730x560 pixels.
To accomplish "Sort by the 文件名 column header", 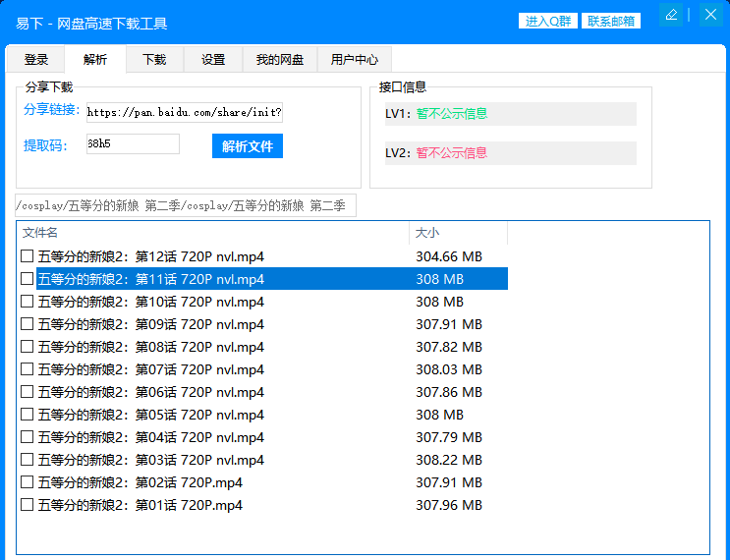I will tap(213, 233).
